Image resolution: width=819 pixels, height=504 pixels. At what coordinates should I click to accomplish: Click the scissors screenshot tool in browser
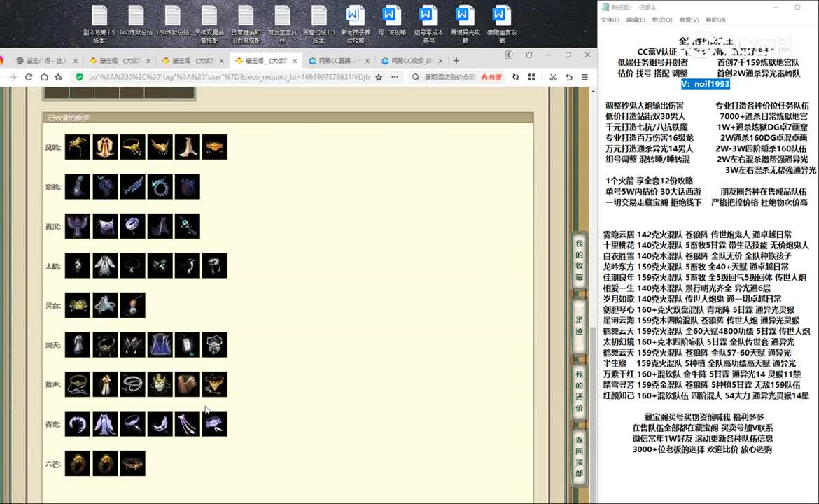(x=553, y=77)
